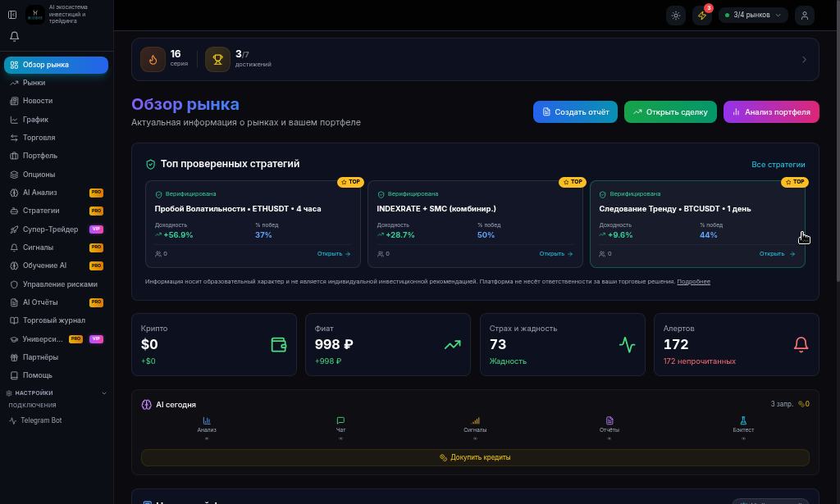Toggle light/dark theme sun icon

(x=676, y=16)
